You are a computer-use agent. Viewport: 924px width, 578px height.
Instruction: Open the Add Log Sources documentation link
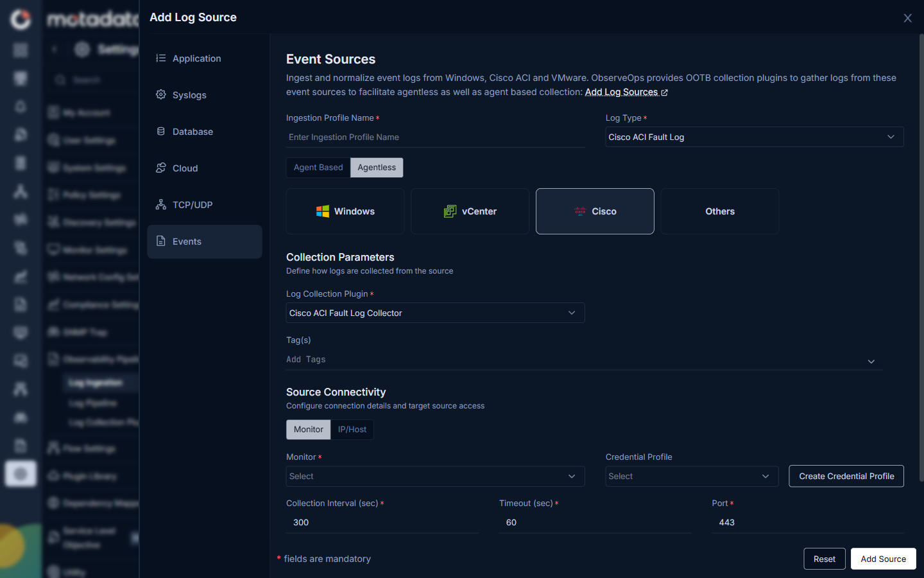[621, 92]
